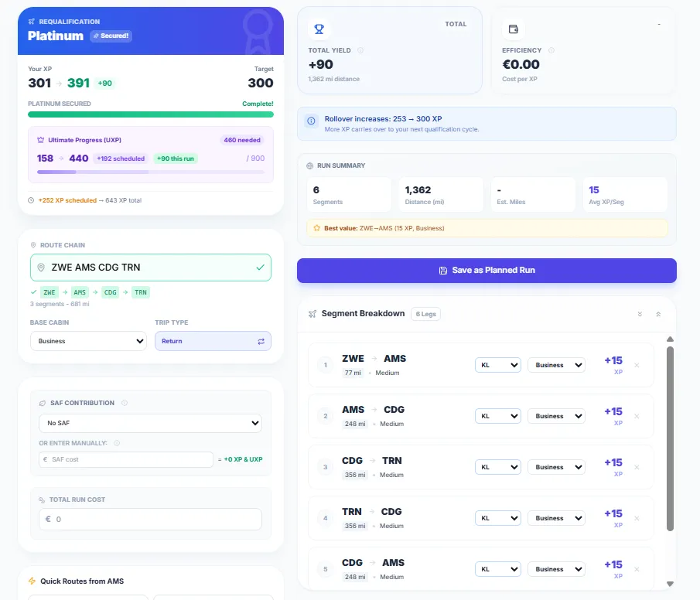The height and width of the screenshot is (600, 700).
Task: Open airline dropdown for AMS to CDG segment
Action: pos(497,416)
